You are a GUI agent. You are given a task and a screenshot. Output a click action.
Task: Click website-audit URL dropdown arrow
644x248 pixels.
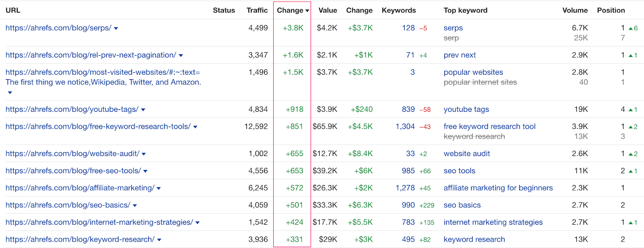tap(144, 154)
